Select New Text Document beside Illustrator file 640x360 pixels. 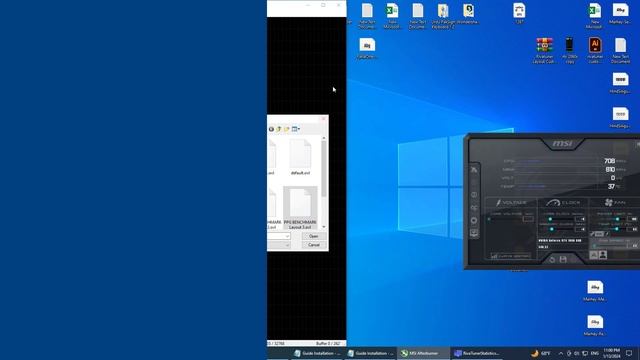[x=620, y=50]
